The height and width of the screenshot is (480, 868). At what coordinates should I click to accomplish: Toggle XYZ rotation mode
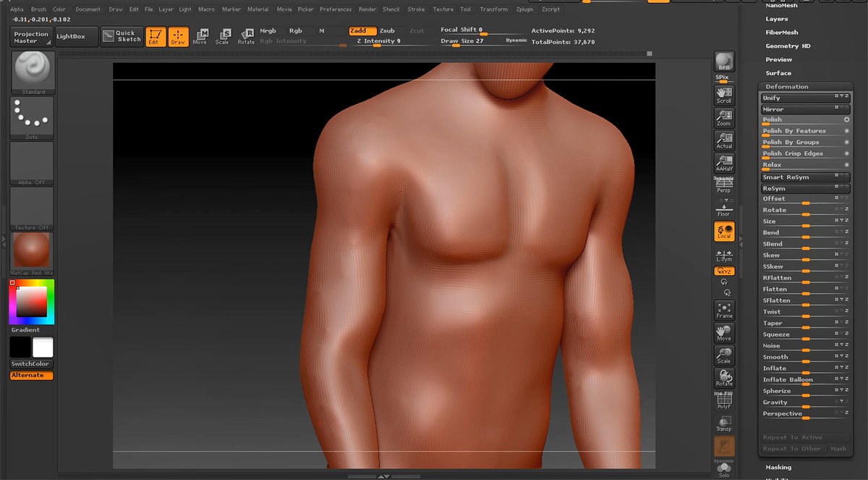click(x=724, y=271)
